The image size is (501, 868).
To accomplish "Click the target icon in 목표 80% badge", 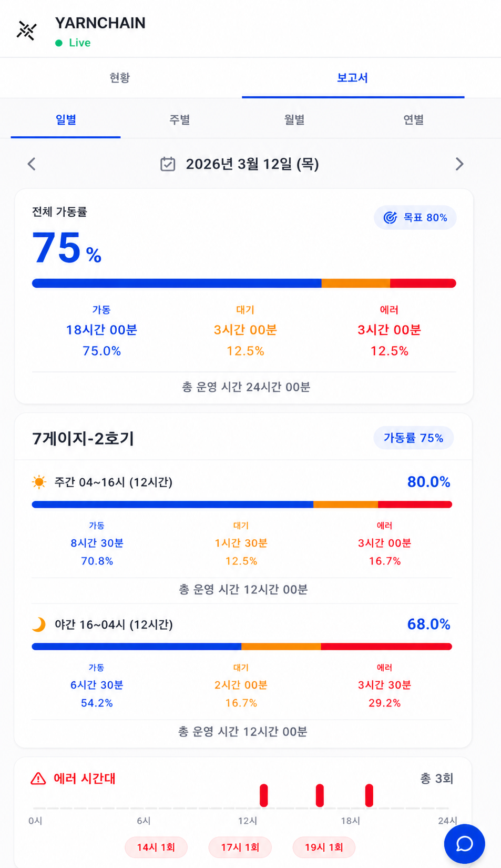I will pyautogui.click(x=390, y=218).
